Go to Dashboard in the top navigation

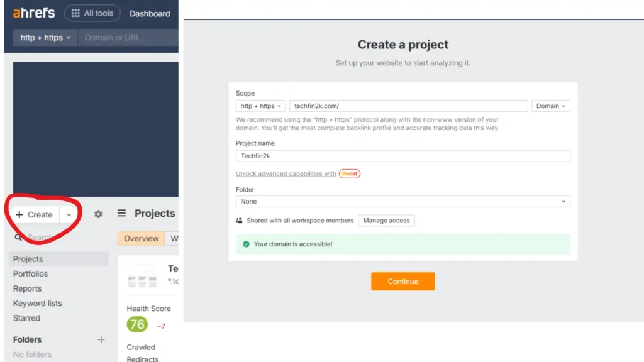click(150, 14)
